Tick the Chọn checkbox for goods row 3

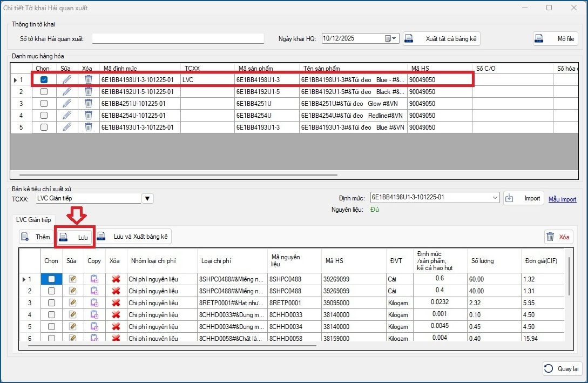[44, 104]
